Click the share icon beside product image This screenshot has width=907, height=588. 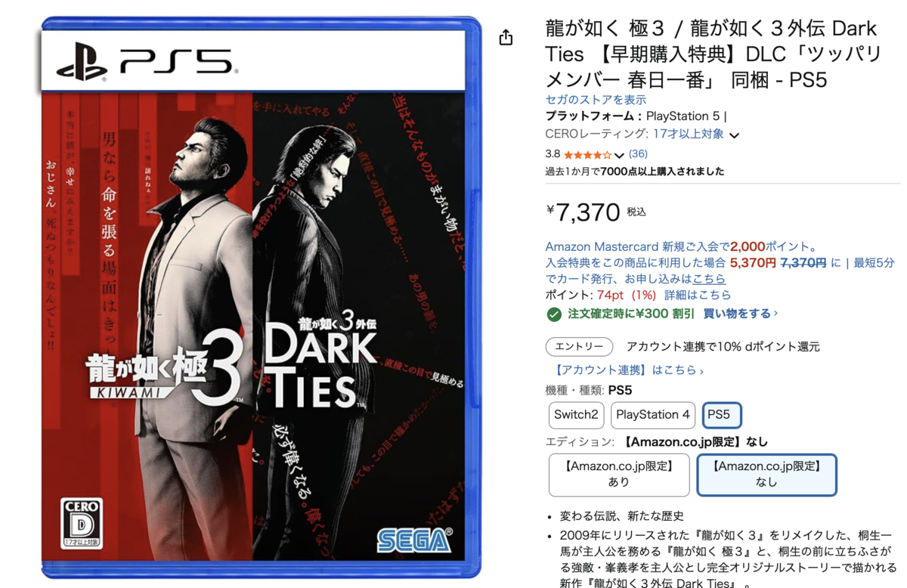pos(506,37)
